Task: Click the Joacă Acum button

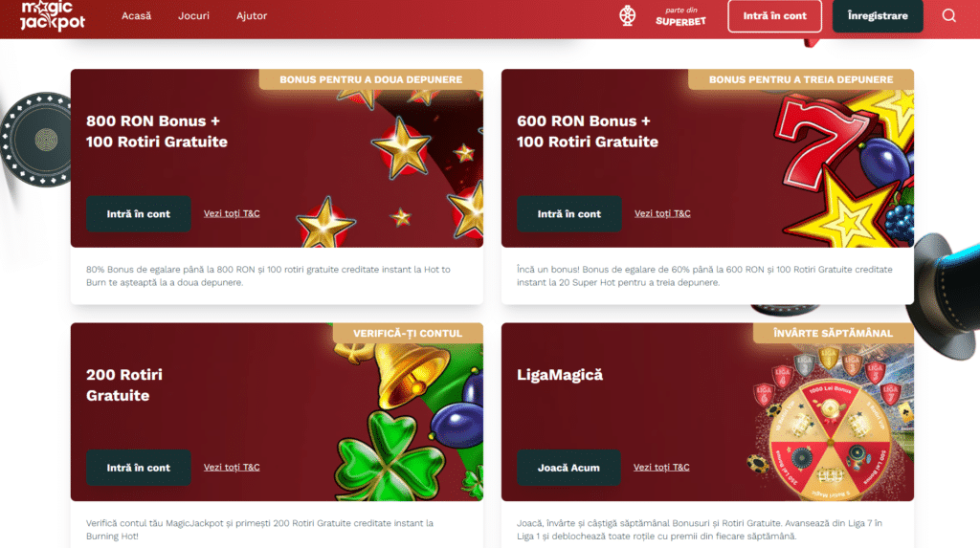Action: 568,468
